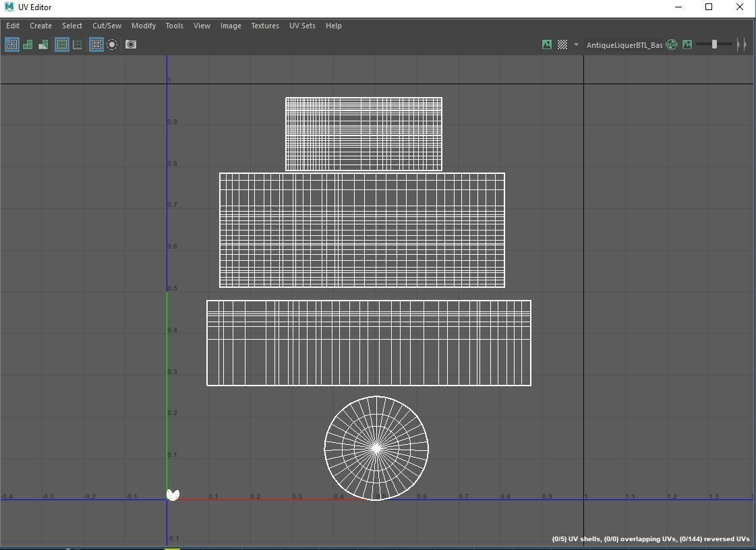Screen dimensions: 756x550
Task: Select the wide lower rectangular UV shell
Action: (x=369, y=342)
